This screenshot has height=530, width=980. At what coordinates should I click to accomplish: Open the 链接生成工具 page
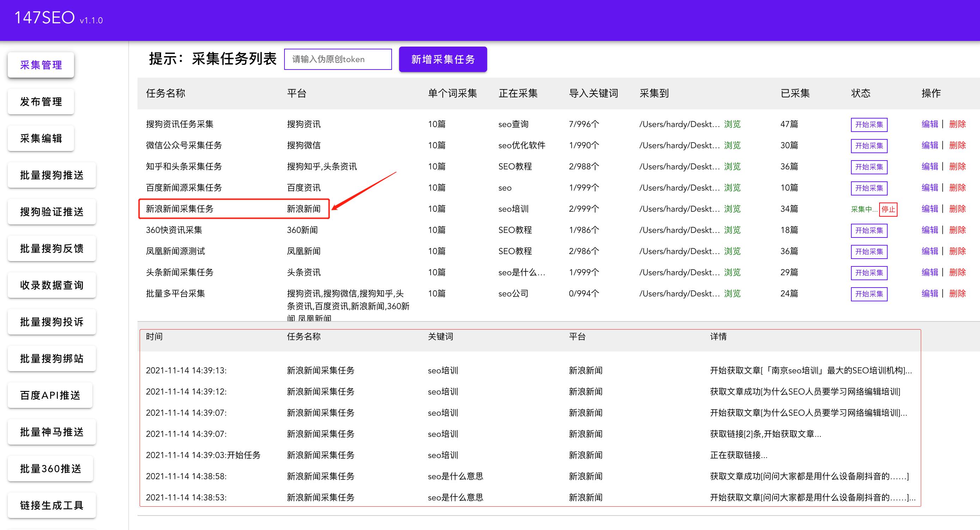(x=52, y=505)
